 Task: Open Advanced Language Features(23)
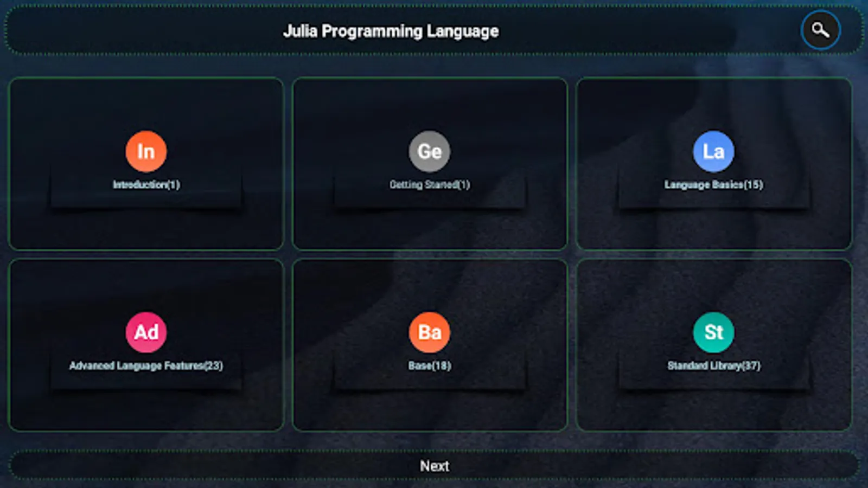(145, 345)
